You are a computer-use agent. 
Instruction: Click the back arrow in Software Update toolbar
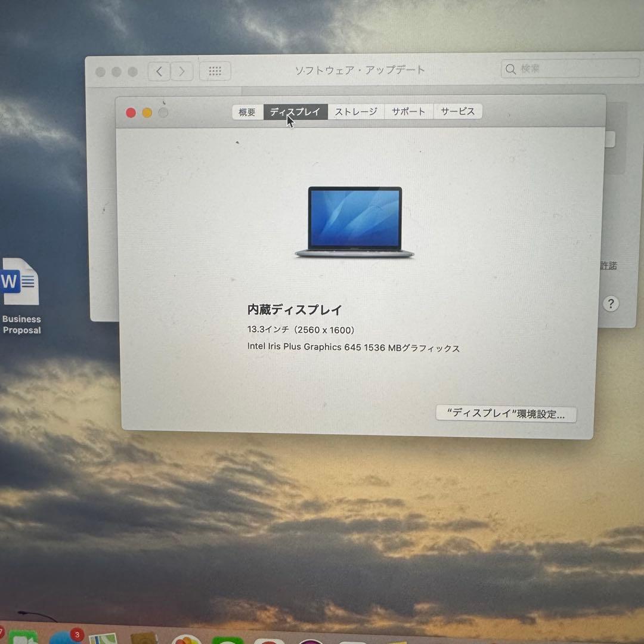158,71
